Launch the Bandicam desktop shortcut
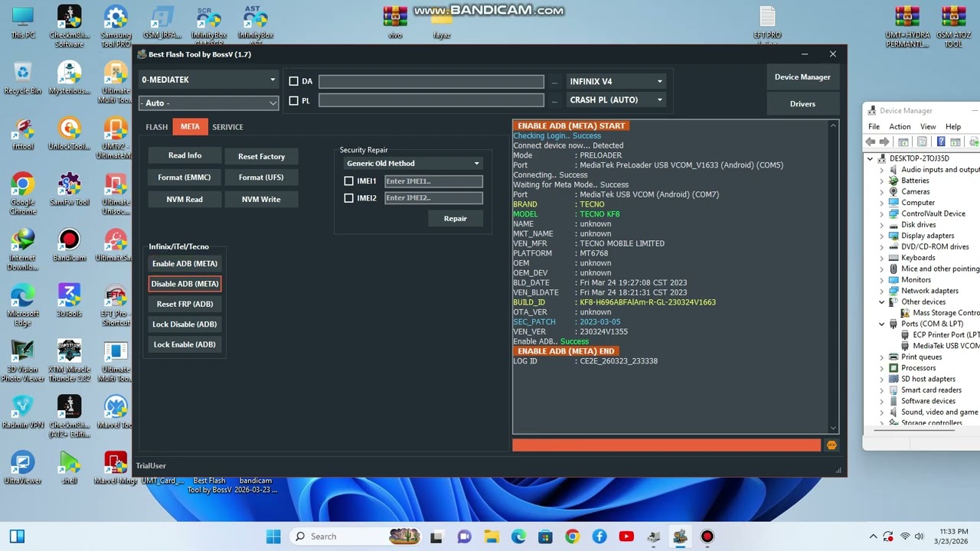The height and width of the screenshot is (551, 980). [x=69, y=245]
